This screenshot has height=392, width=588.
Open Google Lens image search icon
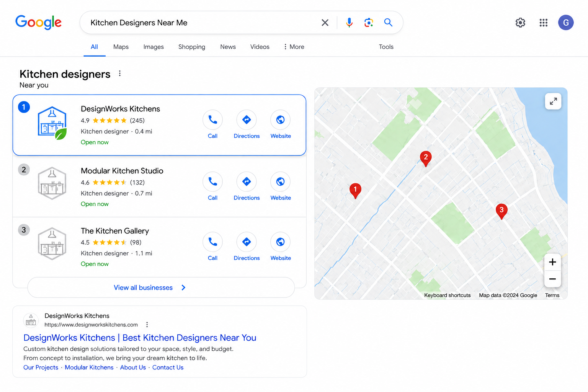[x=369, y=23]
